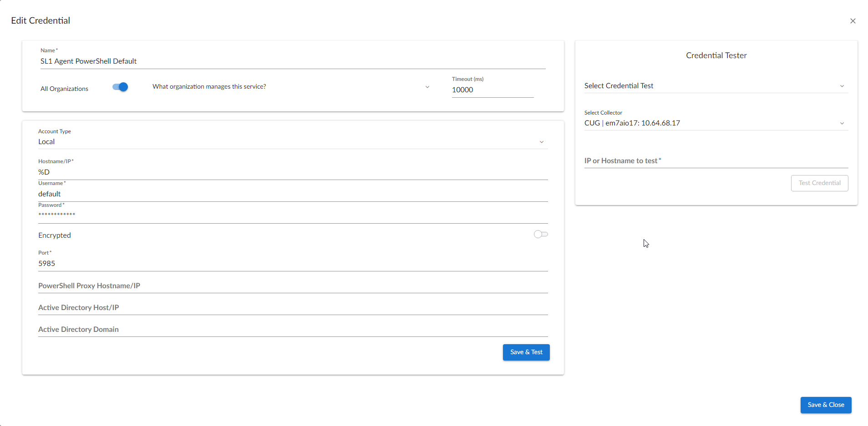868x426 pixels.
Task: Click the Timeout (ms) field
Action: [x=492, y=90]
